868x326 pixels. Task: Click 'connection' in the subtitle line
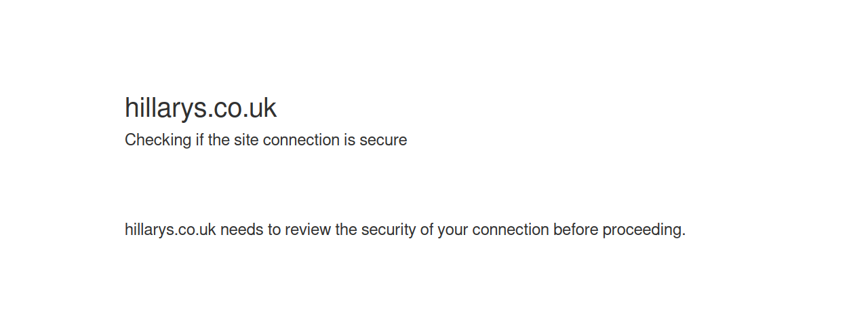[301, 140]
